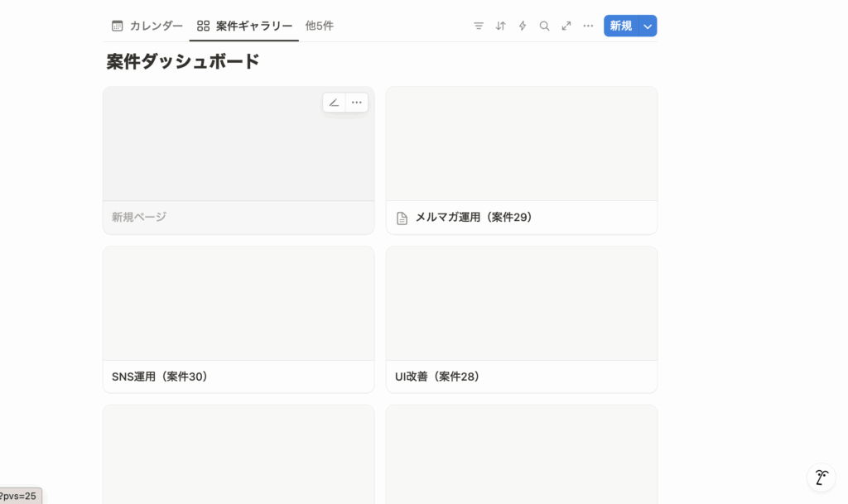Select the 案件ギャラリー view tab
848x504 pixels.
pos(244,26)
